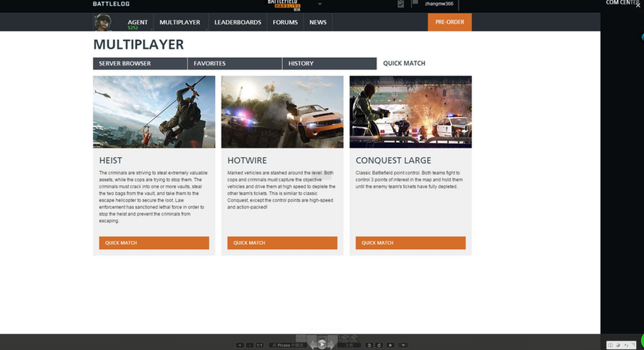The width and height of the screenshot is (644, 350).
Task: Switch to the Server Browser tab
Action: coord(140,64)
